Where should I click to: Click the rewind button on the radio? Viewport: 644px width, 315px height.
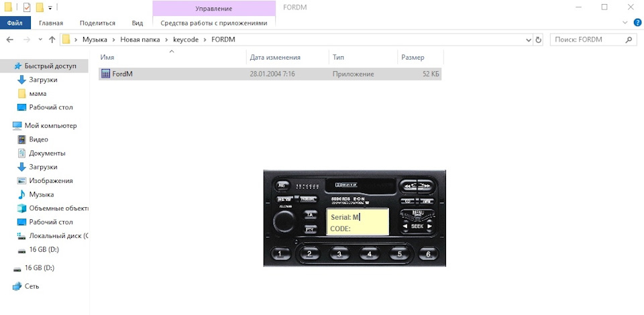(408, 186)
